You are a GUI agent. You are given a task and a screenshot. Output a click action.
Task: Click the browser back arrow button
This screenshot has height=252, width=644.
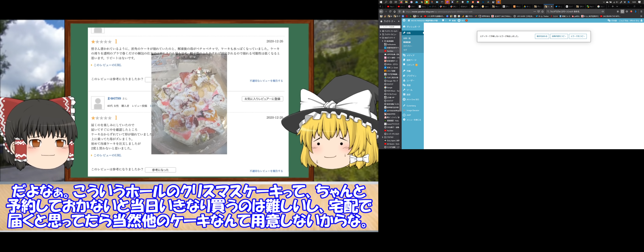[381, 11]
